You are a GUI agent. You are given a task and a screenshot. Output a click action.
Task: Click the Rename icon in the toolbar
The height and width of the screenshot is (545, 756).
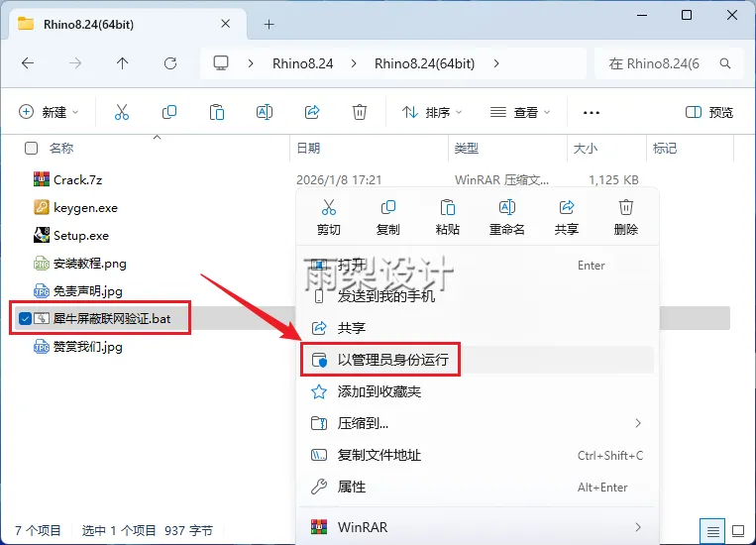click(265, 112)
